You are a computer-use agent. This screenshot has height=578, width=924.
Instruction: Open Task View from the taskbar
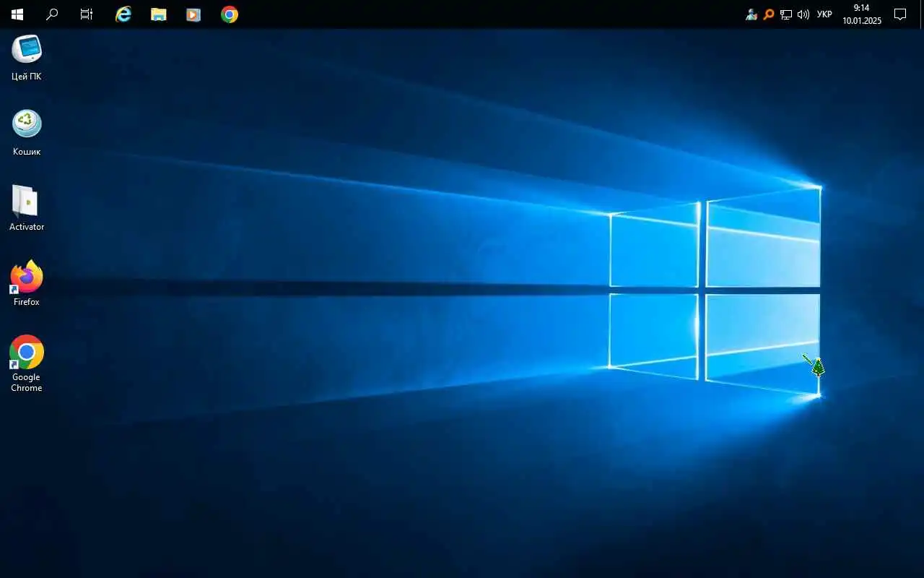click(87, 14)
